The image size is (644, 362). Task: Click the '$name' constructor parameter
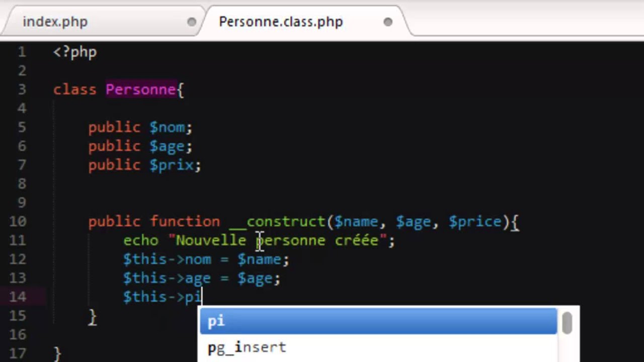click(356, 222)
